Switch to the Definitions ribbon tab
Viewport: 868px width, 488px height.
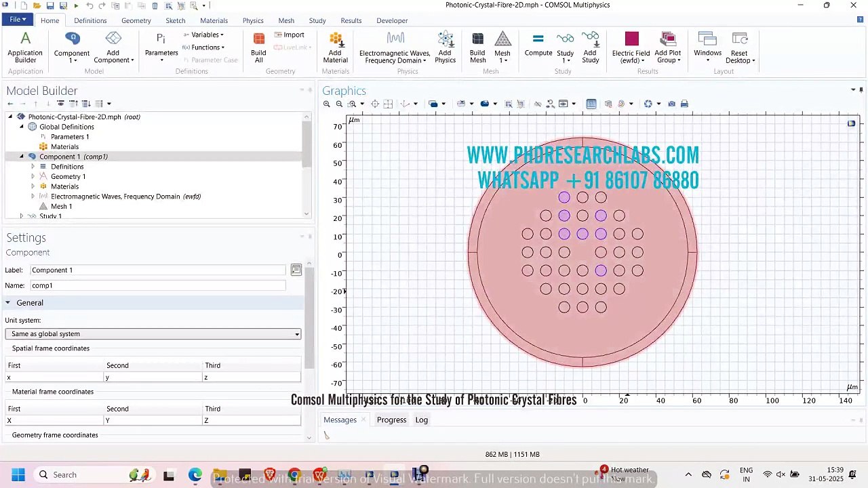90,20
